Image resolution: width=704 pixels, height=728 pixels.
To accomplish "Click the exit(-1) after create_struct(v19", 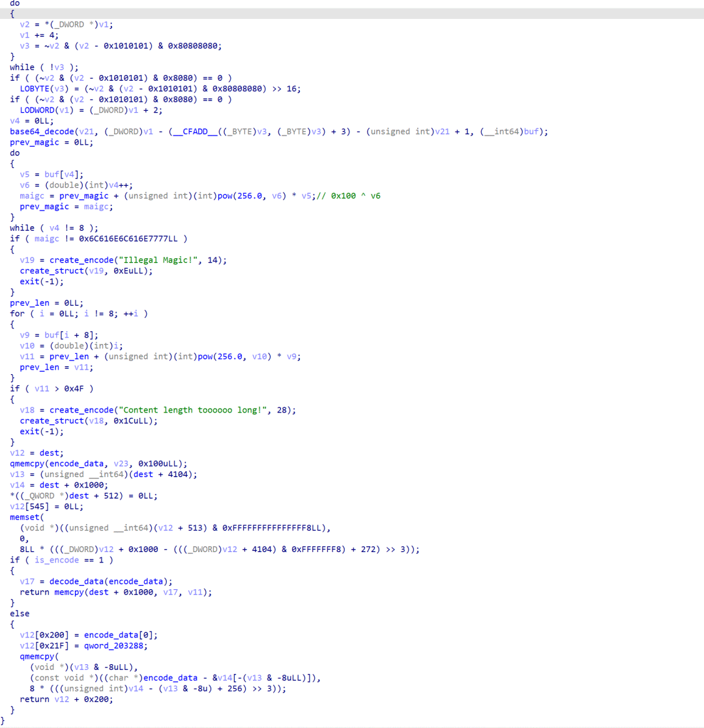I will coord(42,282).
